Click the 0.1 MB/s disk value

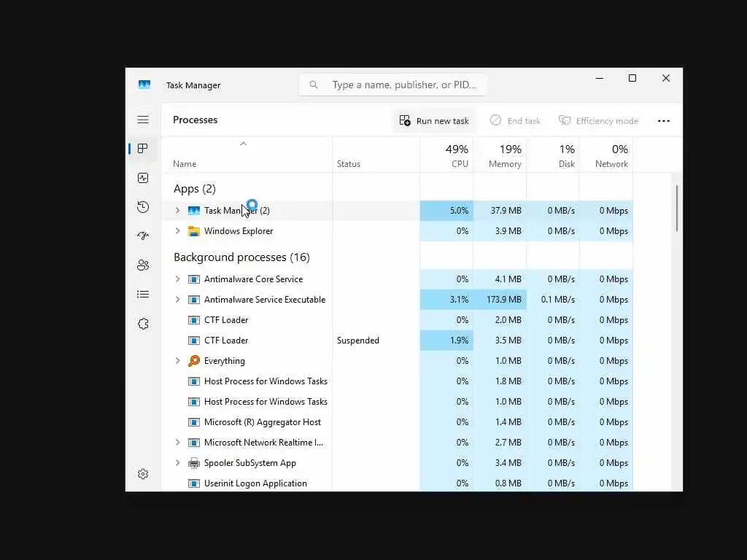point(558,300)
